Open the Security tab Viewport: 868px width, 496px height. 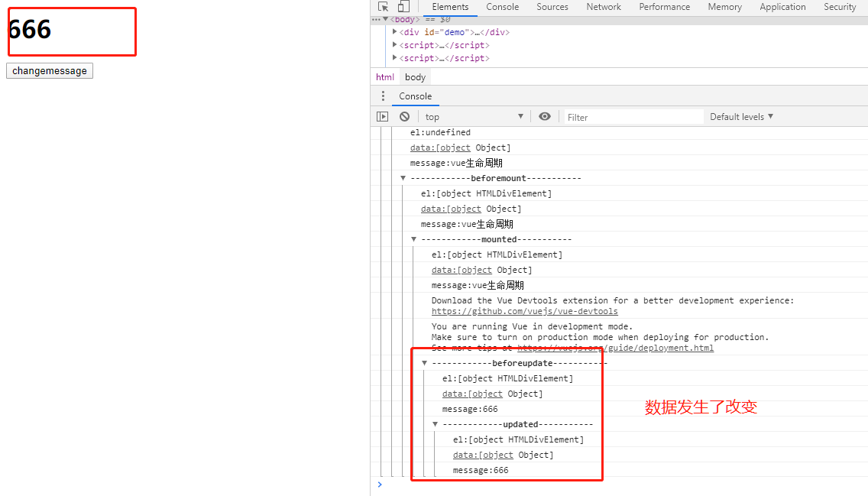840,7
